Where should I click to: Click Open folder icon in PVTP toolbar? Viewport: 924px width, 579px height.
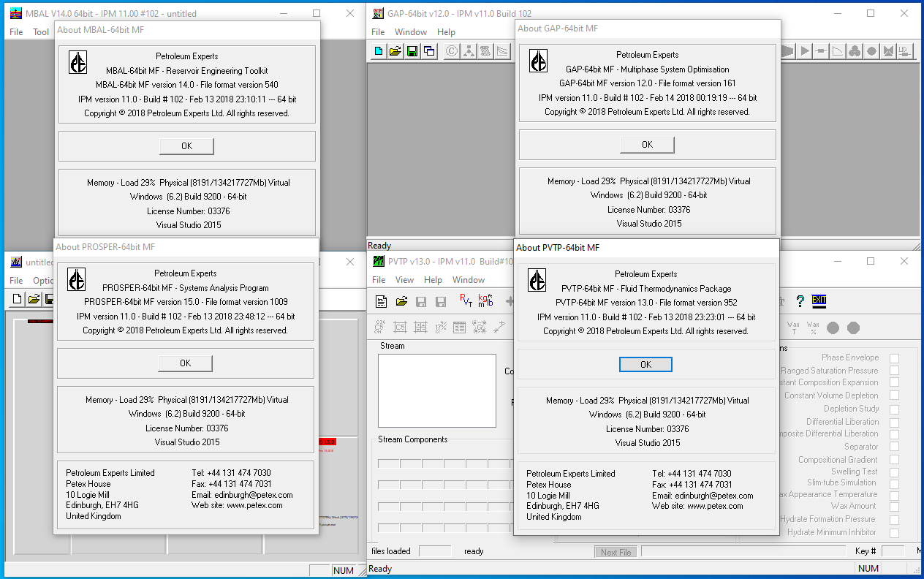(401, 301)
